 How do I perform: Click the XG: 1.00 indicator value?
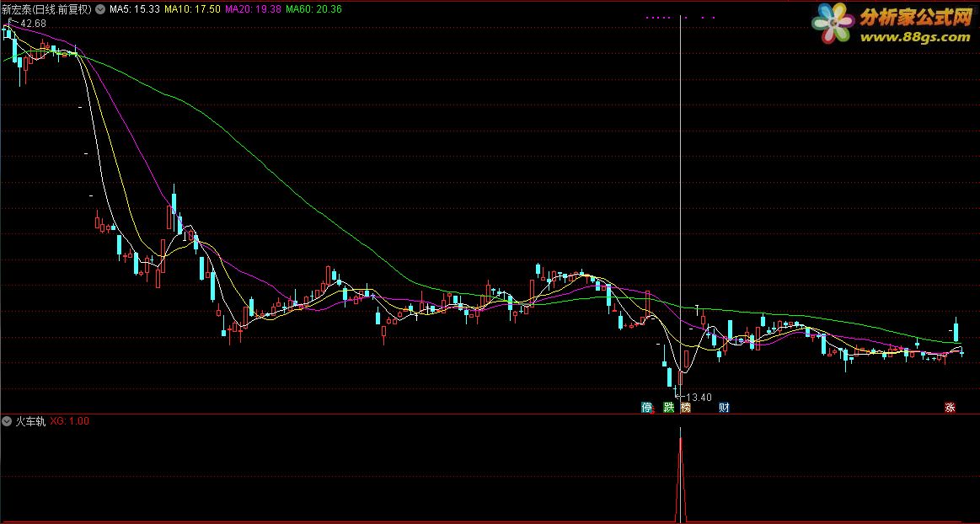(x=69, y=421)
